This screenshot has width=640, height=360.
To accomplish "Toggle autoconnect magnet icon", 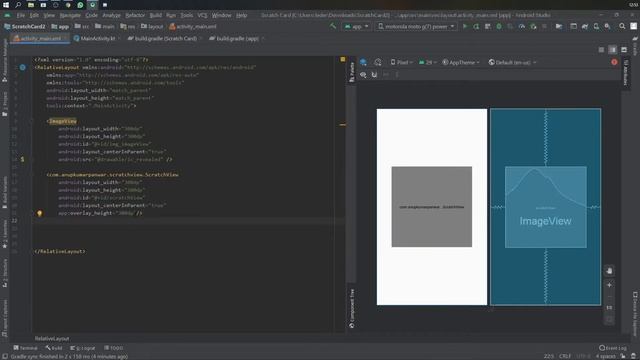I will (374, 75).
